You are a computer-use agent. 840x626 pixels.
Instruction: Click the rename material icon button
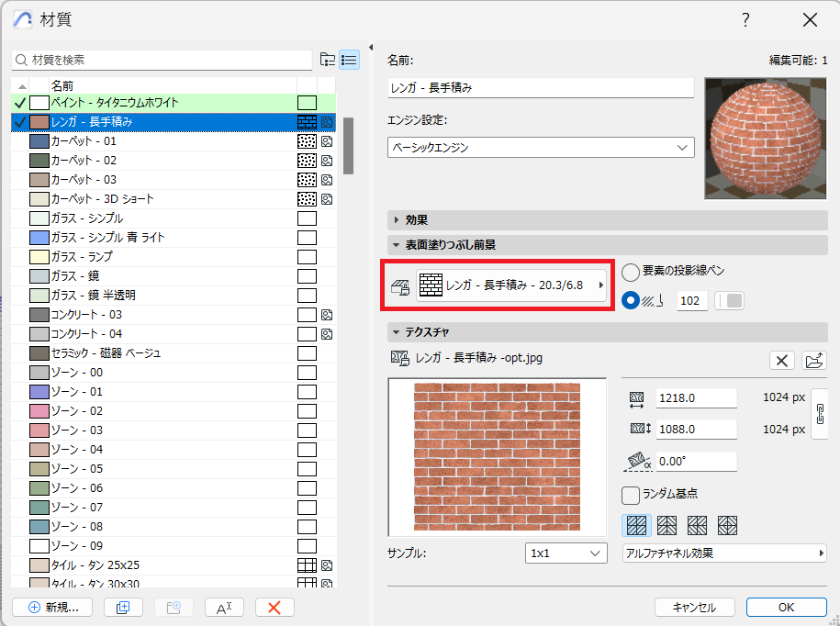point(223,607)
